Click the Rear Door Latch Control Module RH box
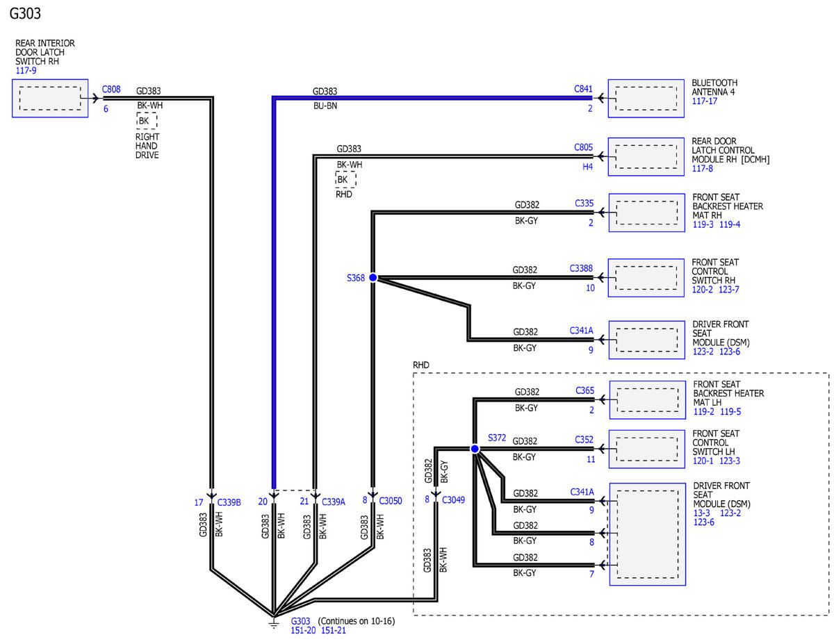 click(x=646, y=156)
